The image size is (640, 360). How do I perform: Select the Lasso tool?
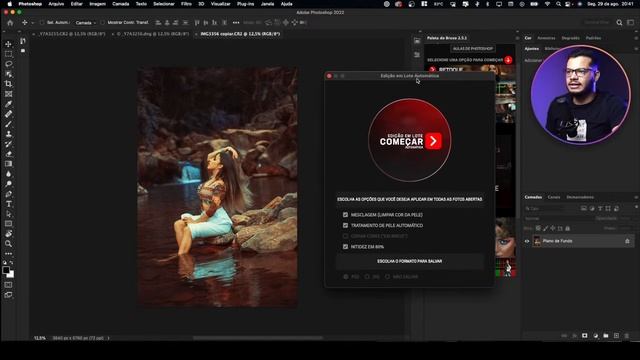(8, 64)
